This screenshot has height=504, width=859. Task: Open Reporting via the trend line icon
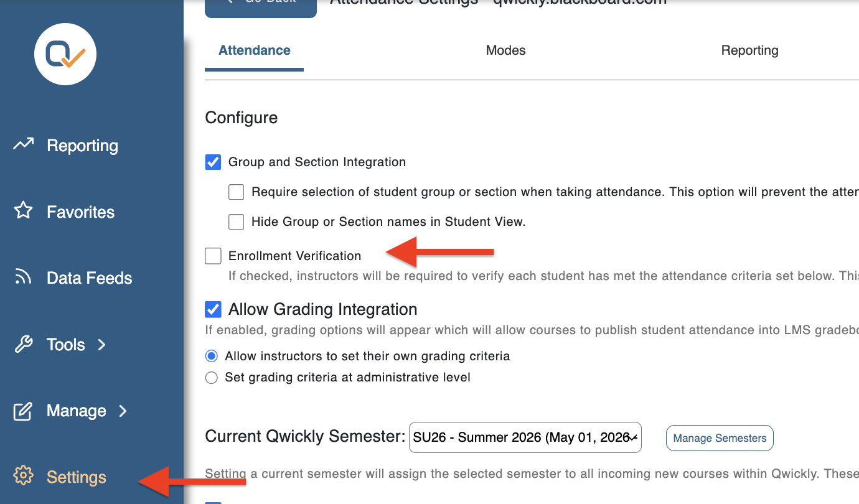[24, 145]
